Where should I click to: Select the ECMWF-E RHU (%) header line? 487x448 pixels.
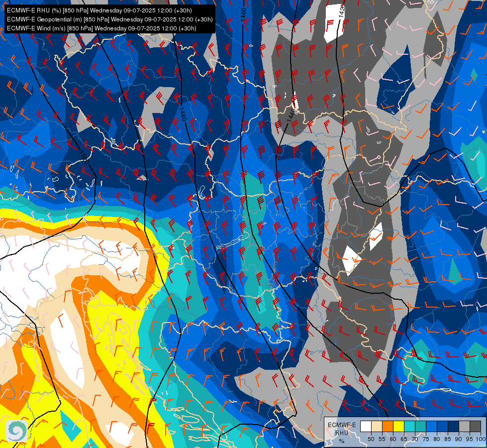[x=99, y=10]
